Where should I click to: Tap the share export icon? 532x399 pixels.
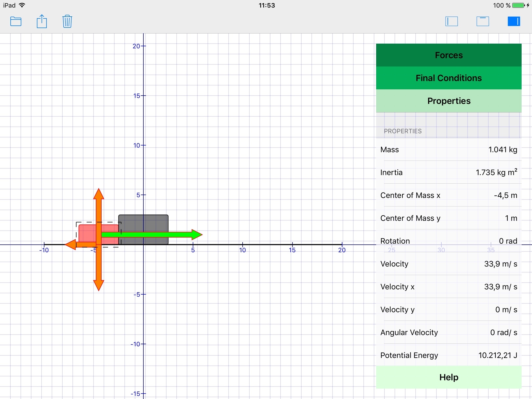(42, 21)
